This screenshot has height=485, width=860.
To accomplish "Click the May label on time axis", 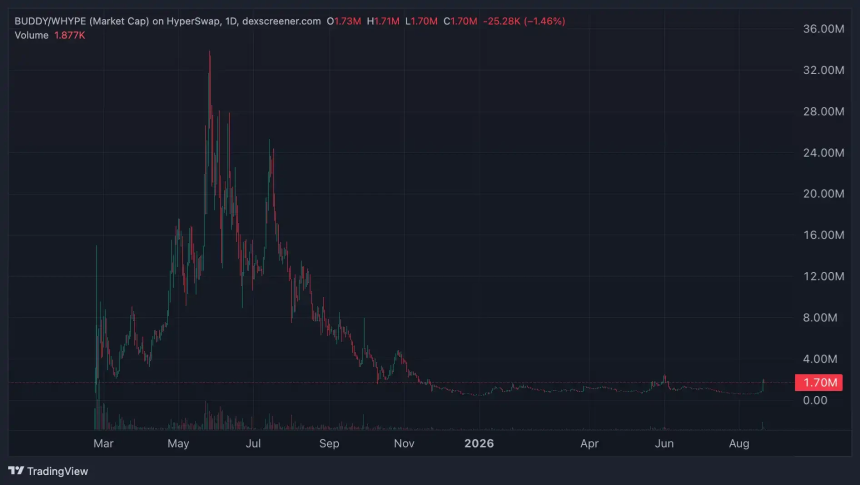I will (x=178, y=443).
